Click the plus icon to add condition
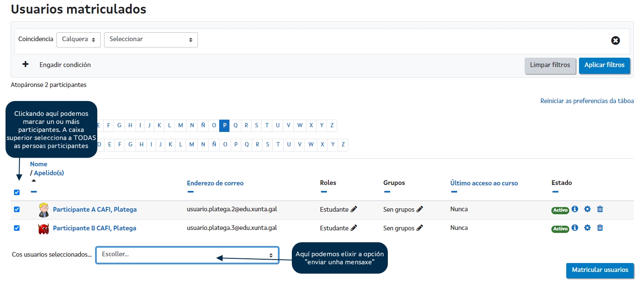 [x=25, y=64]
